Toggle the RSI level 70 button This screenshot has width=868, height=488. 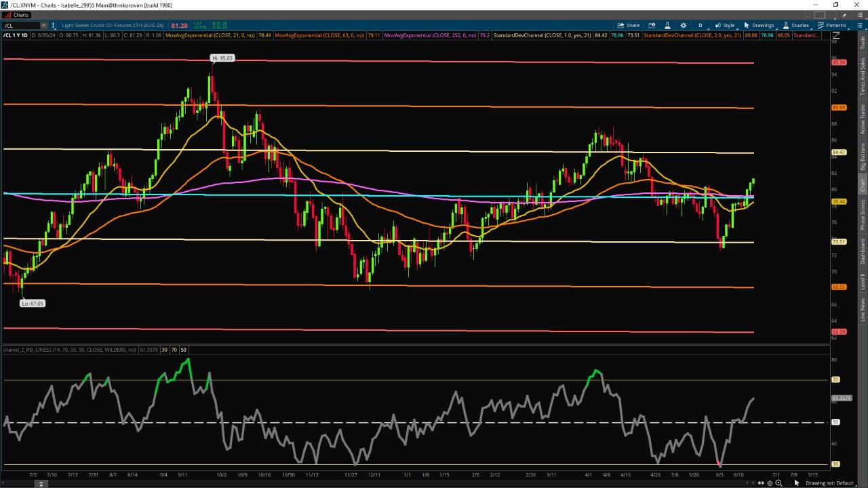(174, 350)
